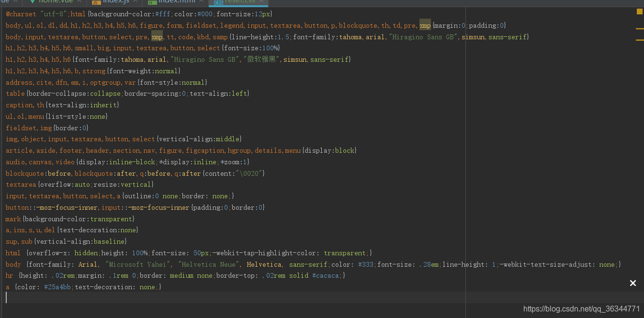
Task: Click the #fff background color value
Action: (162, 14)
